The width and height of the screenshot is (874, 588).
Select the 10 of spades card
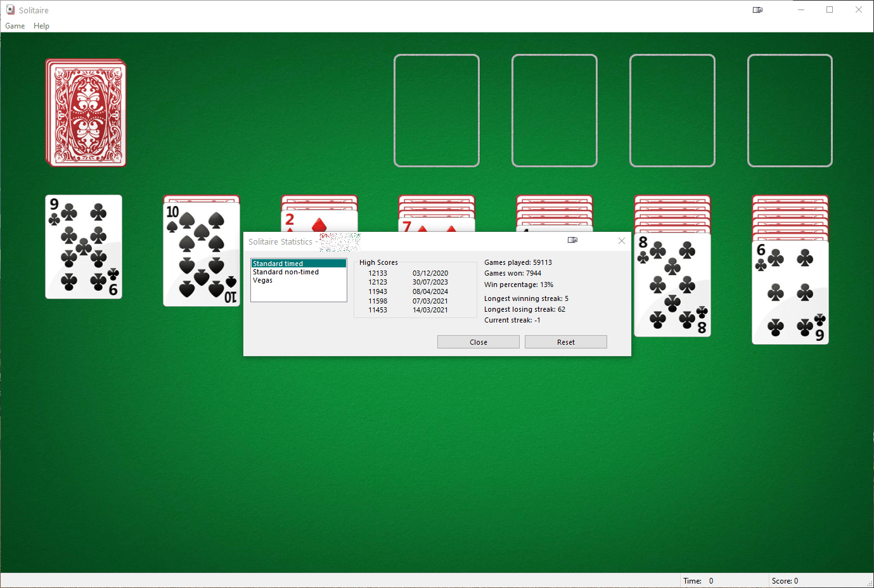[202, 254]
